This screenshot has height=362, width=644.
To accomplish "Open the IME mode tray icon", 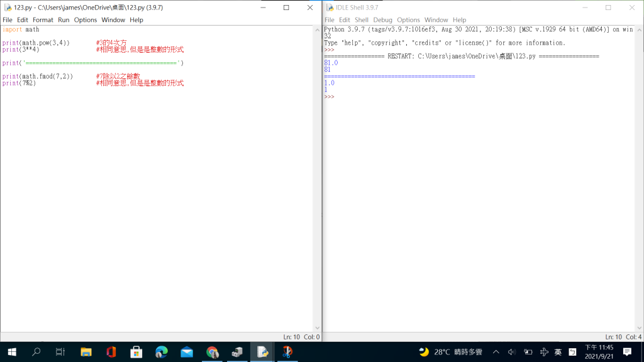I will [572, 352].
